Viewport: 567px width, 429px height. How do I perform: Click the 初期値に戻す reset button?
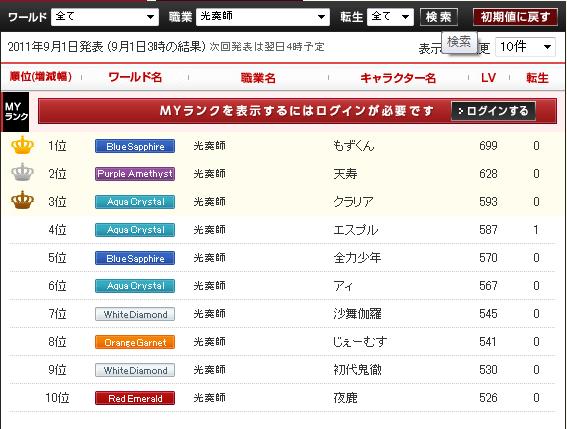click(515, 17)
